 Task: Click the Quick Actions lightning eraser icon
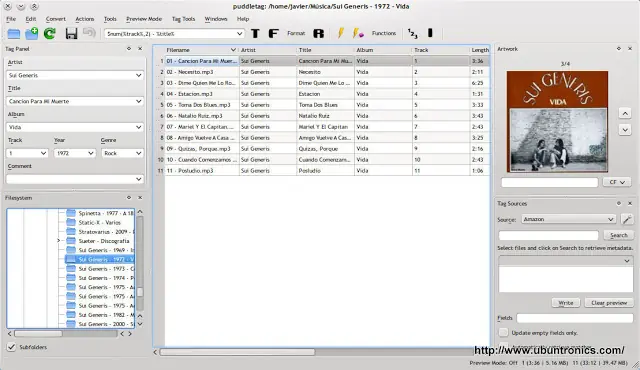(358, 33)
